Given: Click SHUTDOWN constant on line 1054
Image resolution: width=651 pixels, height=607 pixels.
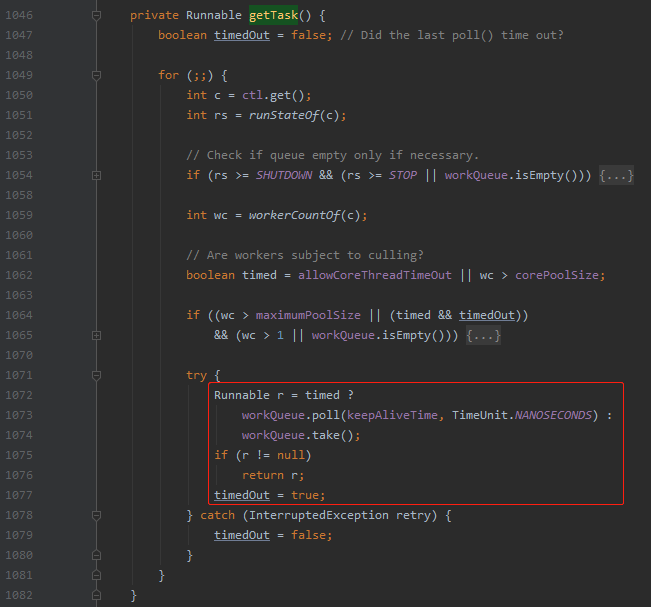Looking at the screenshot, I should [284, 175].
